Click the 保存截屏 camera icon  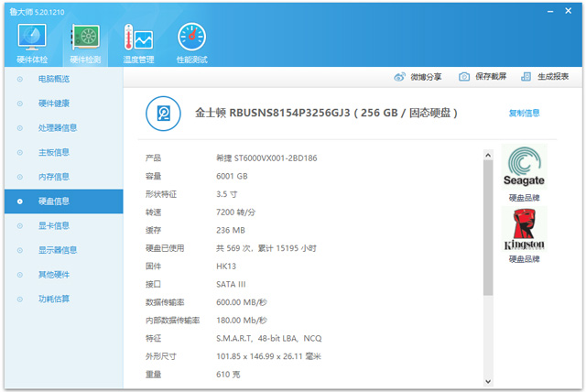[x=464, y=77]
